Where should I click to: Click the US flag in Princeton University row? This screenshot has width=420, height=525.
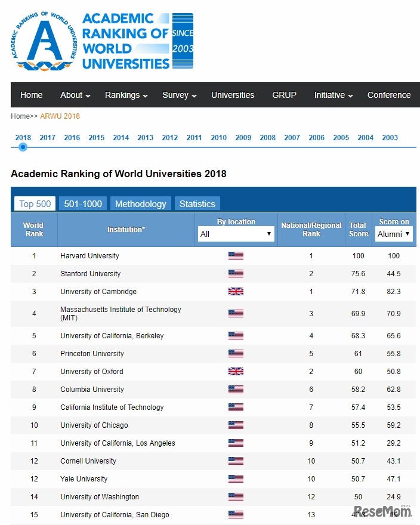click(x=236, y=354)
